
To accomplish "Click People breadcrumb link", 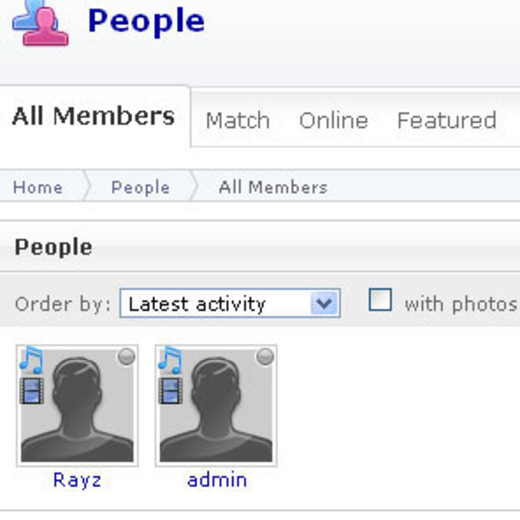I will coord(140,187).
